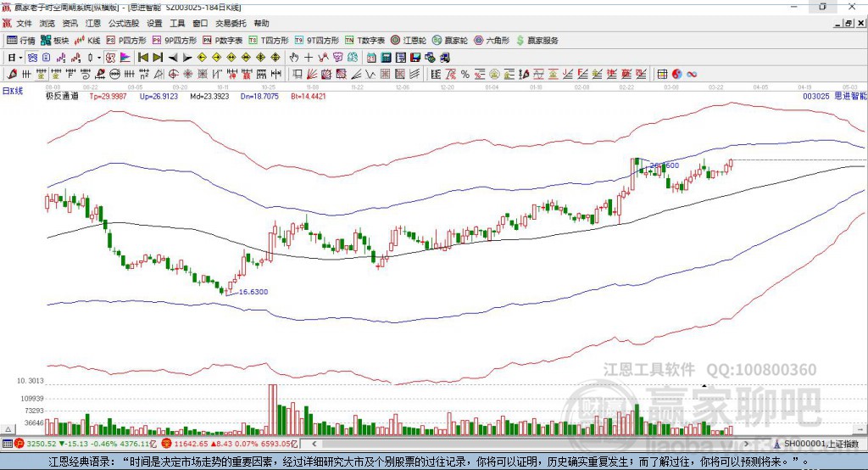The width and height of the screenshot is (868, 470).
Task: Jump to first bar with skip-back icon
Action: coord(142,58)
